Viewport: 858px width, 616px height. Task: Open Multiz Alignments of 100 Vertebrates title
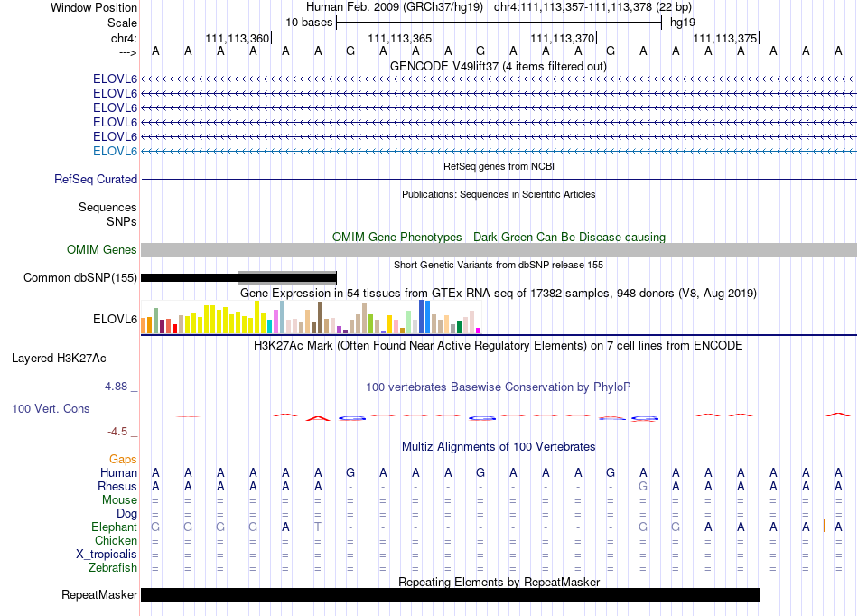(x=499, y=446)
